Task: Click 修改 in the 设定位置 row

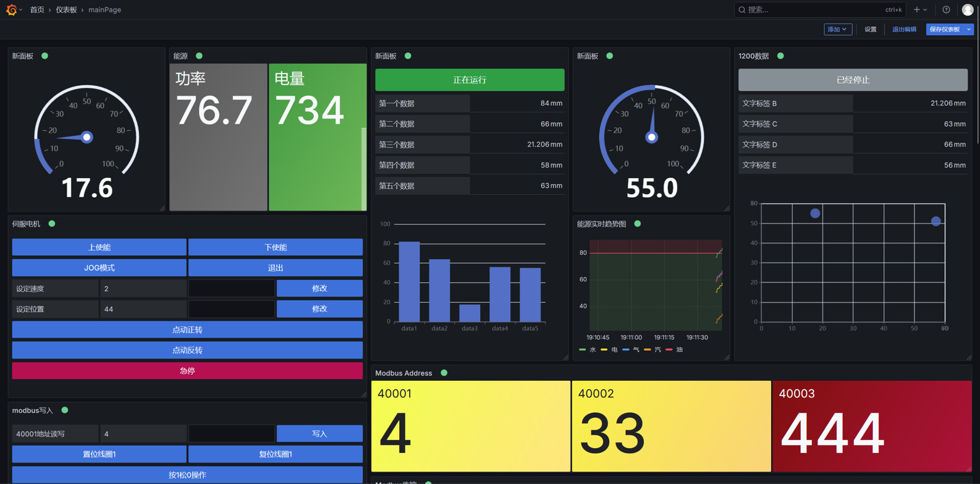Action: click(319, 308)
